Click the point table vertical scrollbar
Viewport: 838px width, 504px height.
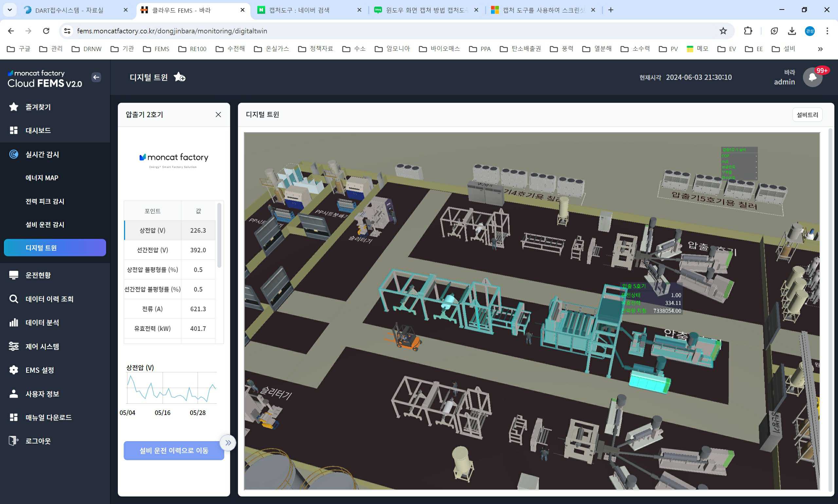pos(219,235)
